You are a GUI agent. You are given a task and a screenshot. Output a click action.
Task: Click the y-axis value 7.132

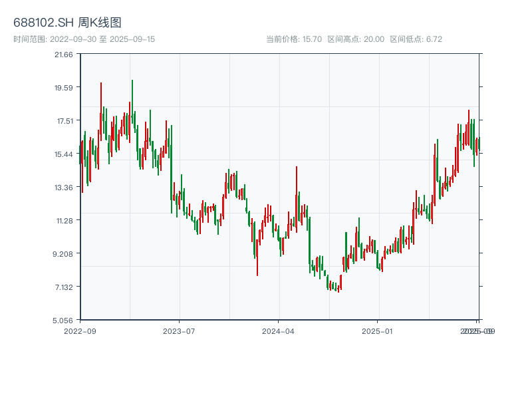click(x=64, y=287)
